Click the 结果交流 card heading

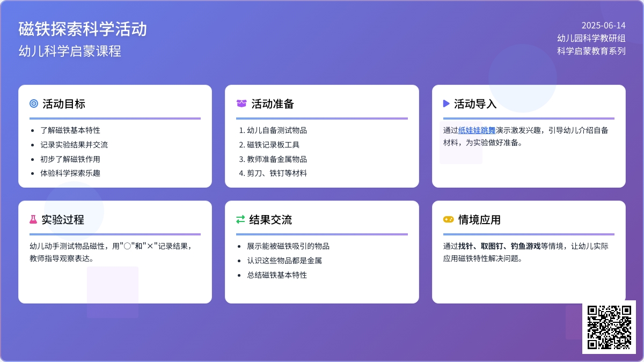point(270,219)
